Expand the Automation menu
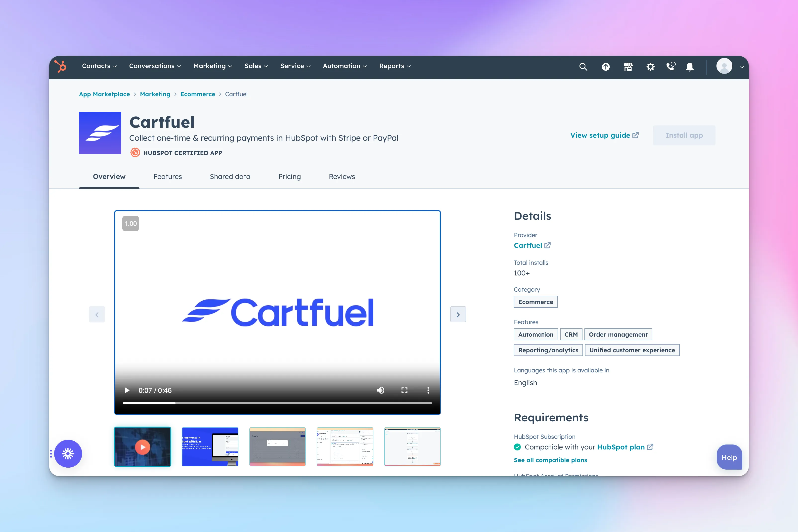Image resolution: width=798 pixels, height=532 pixels. 345,66
